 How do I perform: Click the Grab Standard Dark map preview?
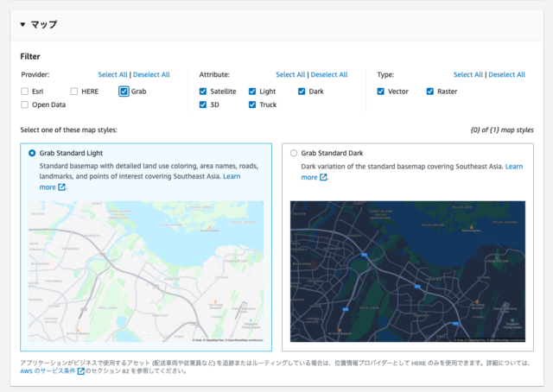click(x=408, y=271)
